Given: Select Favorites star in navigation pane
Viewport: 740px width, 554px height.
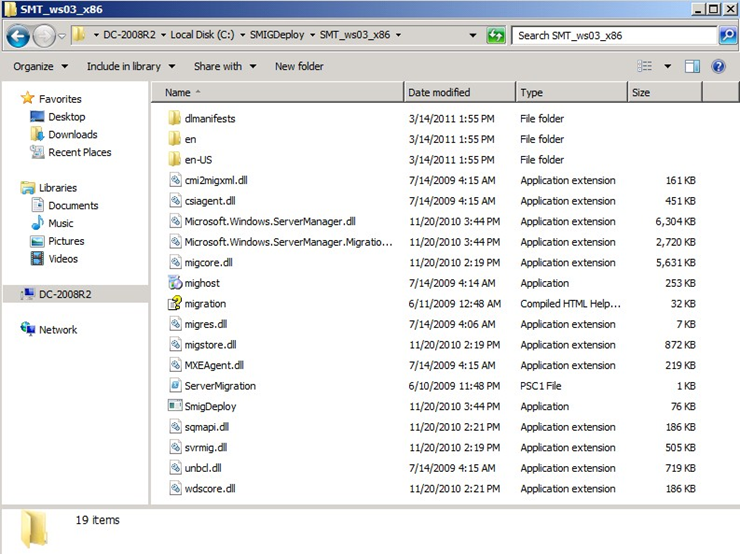Looking at the screenshot, I should 28,98.
